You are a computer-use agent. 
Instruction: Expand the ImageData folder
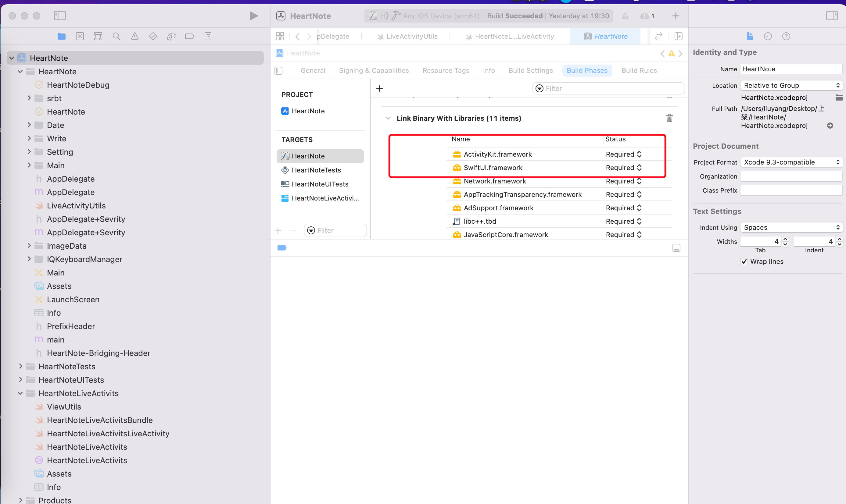coord(29,246)
